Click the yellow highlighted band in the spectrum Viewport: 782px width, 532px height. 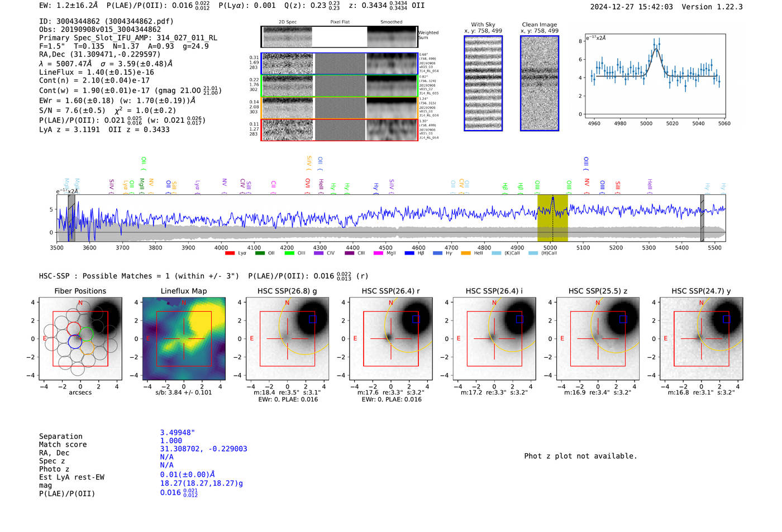point(552,218)
